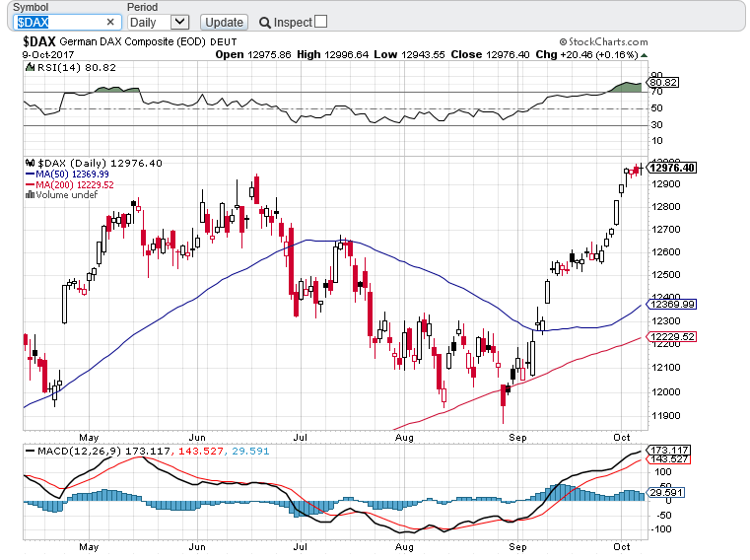Image resolution: width=750 pixels, height=560 pixels.
Task: Click the MA(200) 12229.52 legend text
Action: click(75, 184)
